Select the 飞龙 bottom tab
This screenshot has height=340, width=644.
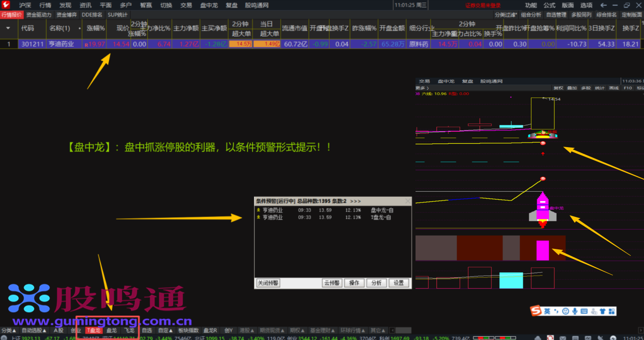129,330
